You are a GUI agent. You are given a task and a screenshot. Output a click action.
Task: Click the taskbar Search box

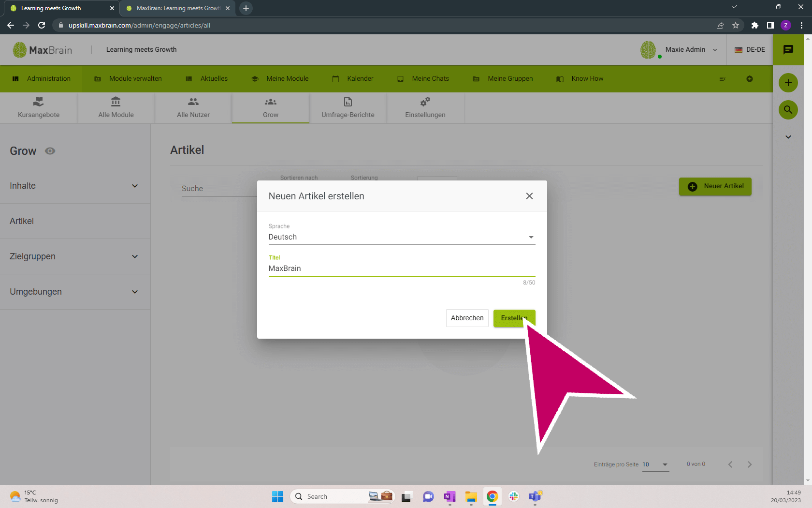click(x=342, y=496)
